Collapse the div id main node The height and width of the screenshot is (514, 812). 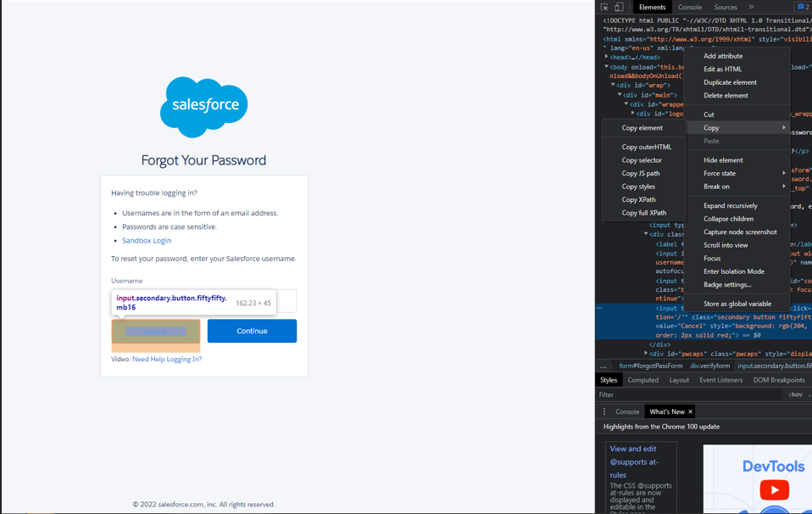click(x=620, y=94)
